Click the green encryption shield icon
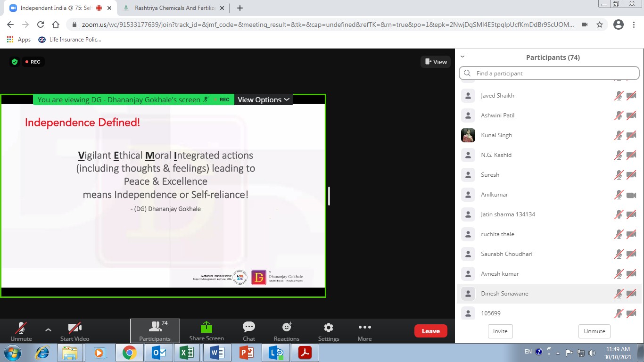644x362 pixels. click(15, 62)
